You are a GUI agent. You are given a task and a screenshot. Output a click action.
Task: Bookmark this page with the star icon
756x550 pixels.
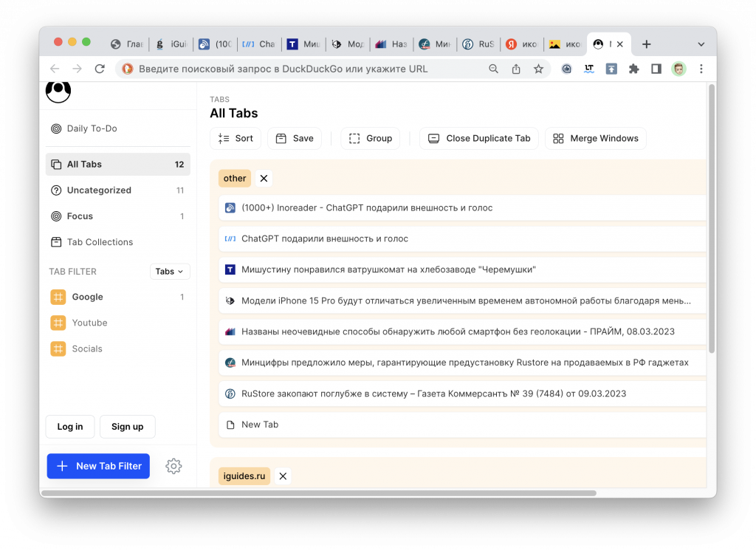click(x=538, y=69)
